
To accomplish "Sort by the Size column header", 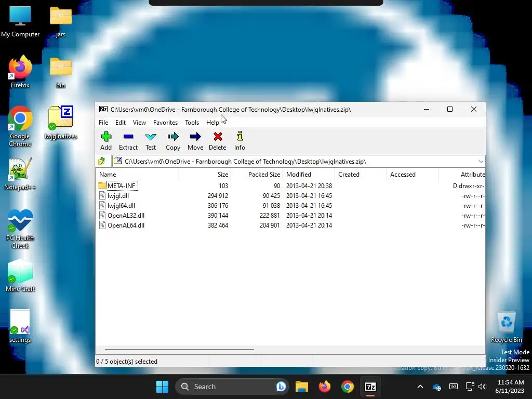I will [205, 175].
